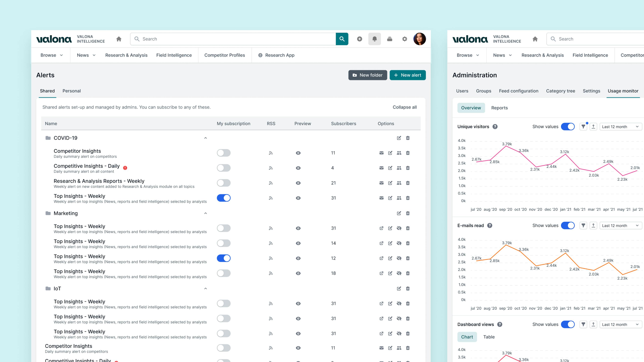Open the Browse dropdown in the Administration window
This screenshot has width=644, height=362.
[x=468, y=55]
